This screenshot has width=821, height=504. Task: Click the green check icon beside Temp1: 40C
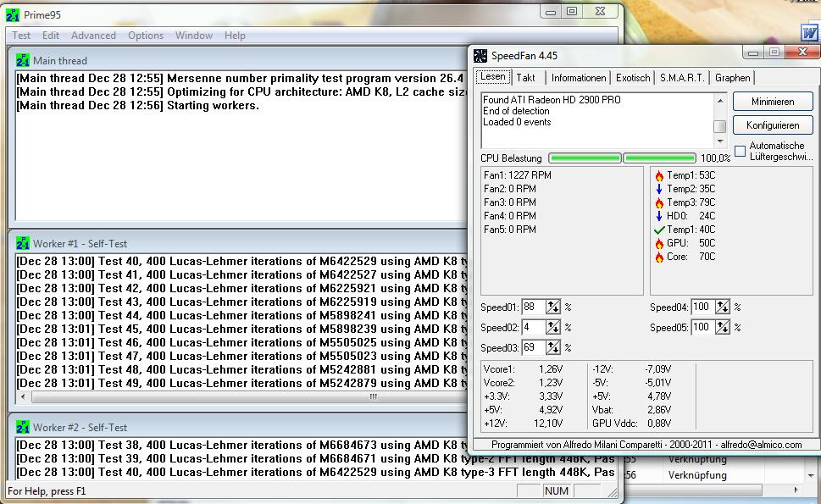(x=659, y=230)
